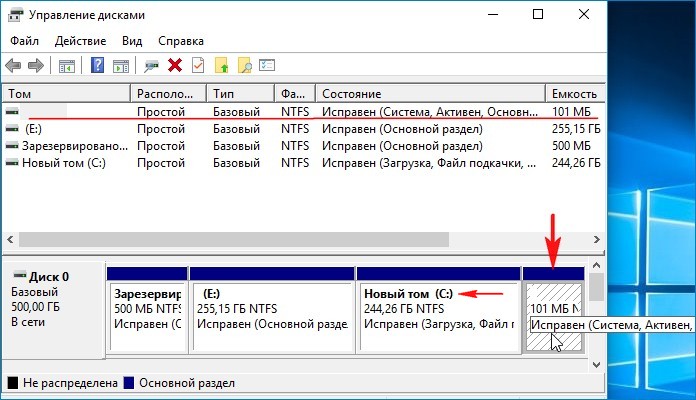
Task: Sort by the Фа... column header
Action: click(x=295, y=94)
